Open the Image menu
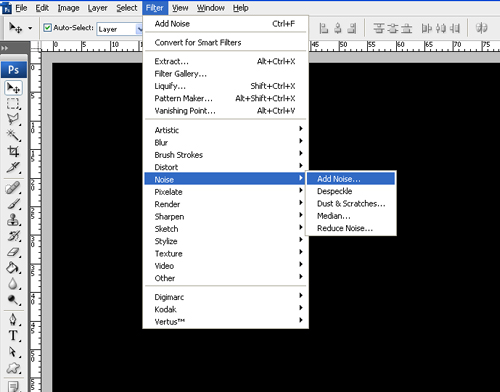This screenshot has height=392, width=500. [x=68, y=8]
